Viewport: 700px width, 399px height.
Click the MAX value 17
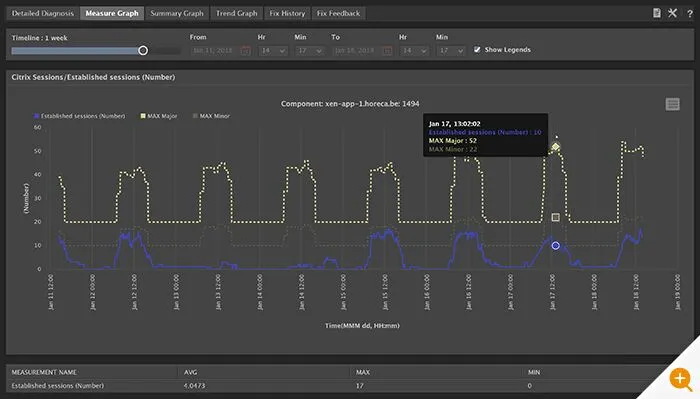(360, 386)
